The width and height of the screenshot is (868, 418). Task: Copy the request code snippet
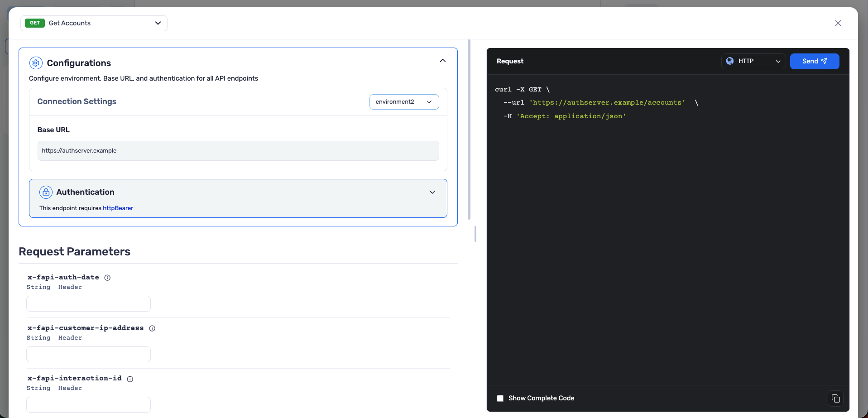835,399
